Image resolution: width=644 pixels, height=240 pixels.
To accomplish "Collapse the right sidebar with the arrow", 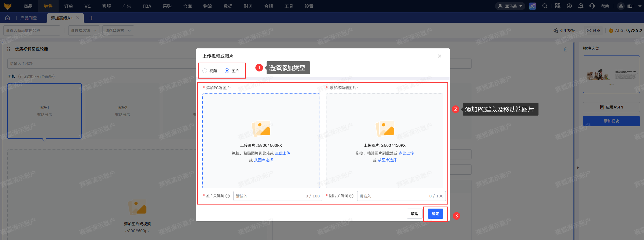I will 578,168.
